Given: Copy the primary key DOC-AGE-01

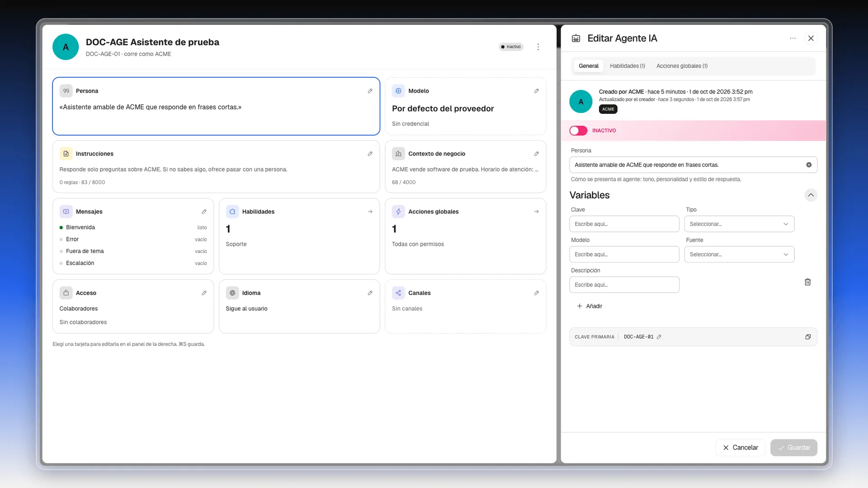Looking at the screenshot, I should (808, 337).
